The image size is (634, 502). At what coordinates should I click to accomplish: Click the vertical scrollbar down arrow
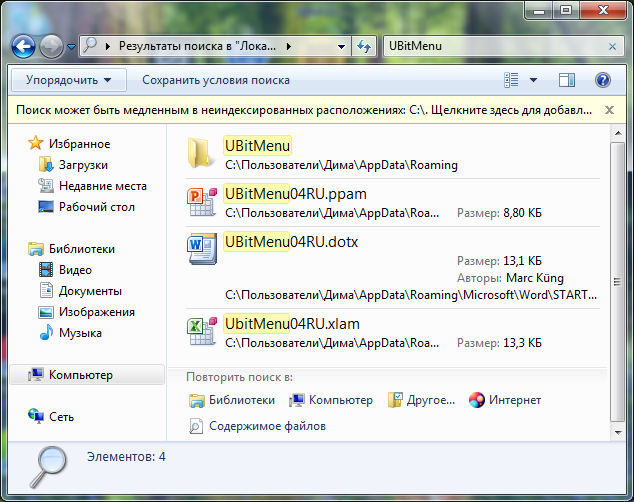[x=618, y=432]
